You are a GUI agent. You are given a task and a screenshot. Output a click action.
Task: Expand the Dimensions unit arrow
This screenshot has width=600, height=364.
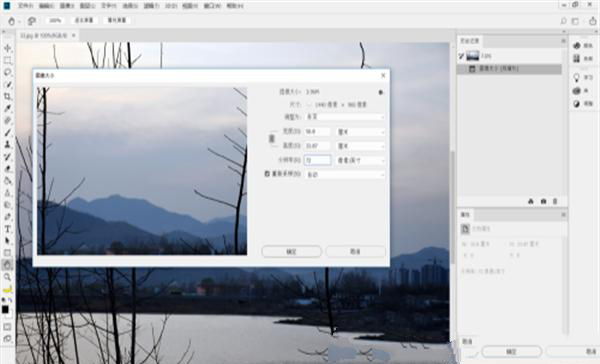tap(309, 104)
